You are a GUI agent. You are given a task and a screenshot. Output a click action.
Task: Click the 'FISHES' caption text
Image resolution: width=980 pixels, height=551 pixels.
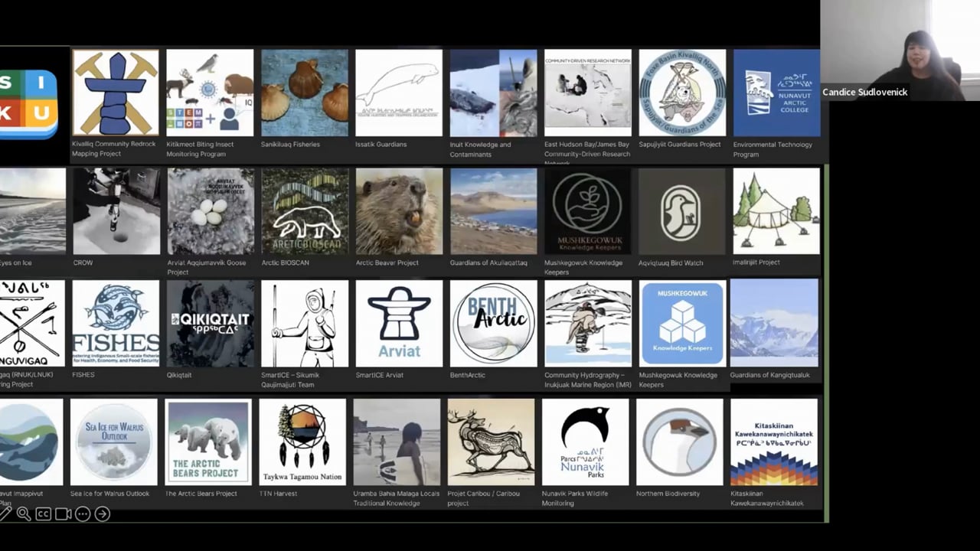click(83, 375)
